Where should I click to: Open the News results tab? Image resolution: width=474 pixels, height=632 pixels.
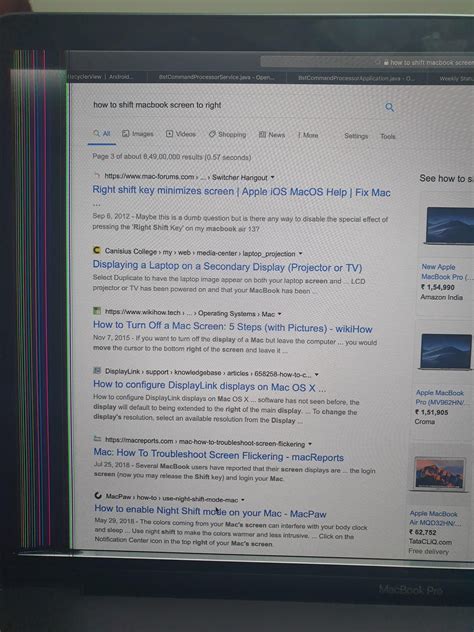272,135
